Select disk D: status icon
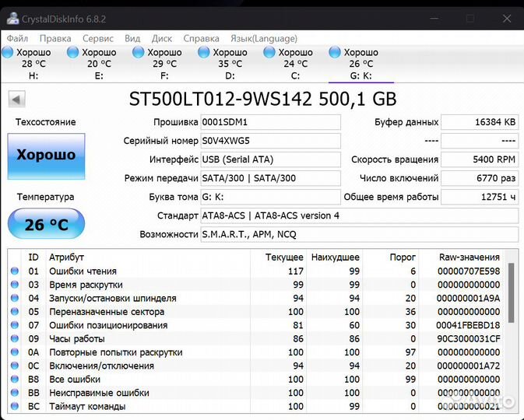This screenshot has height=420, width=524. (204, 52)
